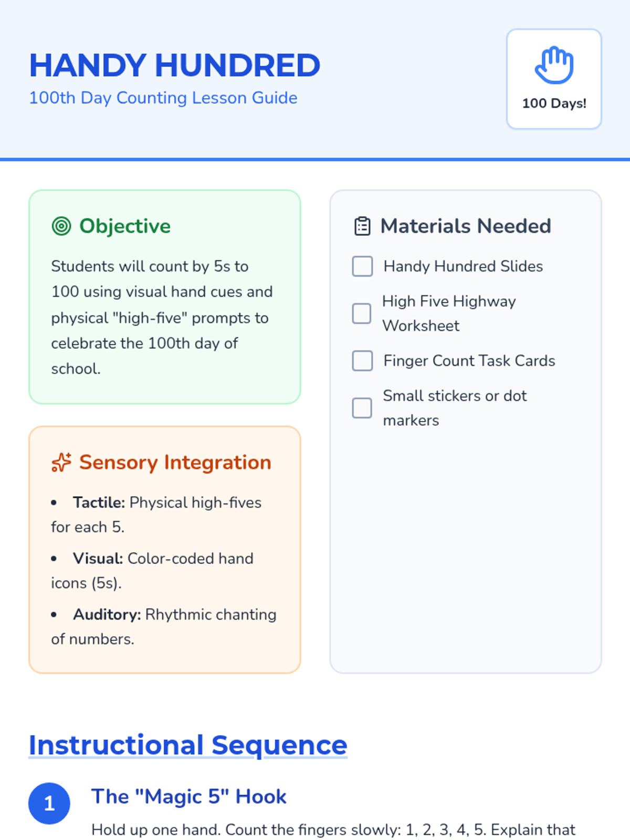Mark Small stickers or dot markers checkbox
Viewport: 630px width, 840px height.
(x=362, y=408)
